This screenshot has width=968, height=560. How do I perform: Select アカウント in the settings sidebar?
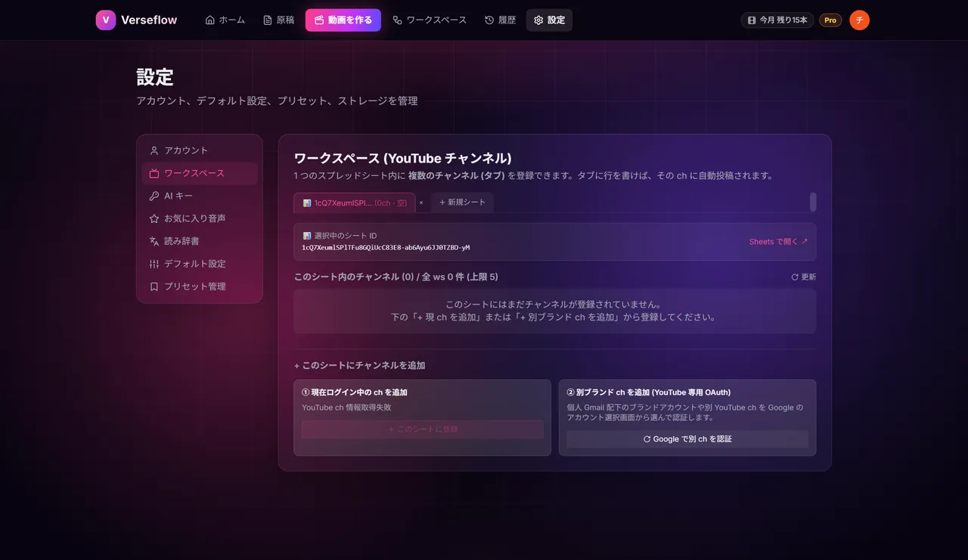(x=200, y=150)
